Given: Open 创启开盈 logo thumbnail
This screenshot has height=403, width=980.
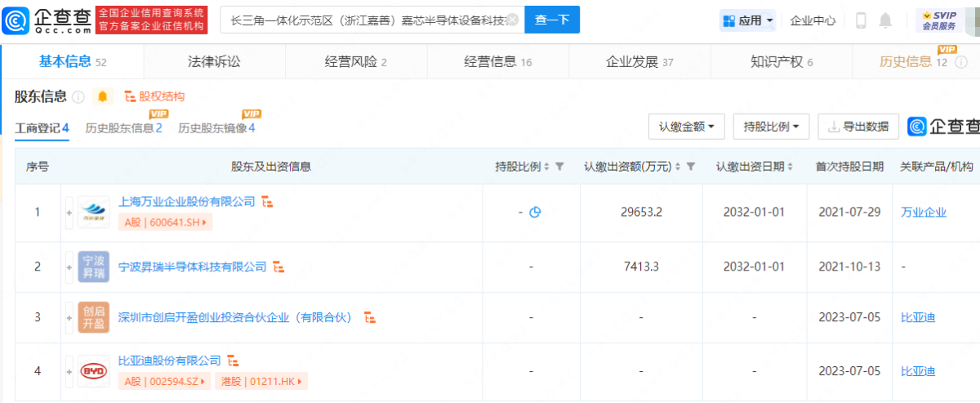Looking at the screenshot, I should pos(93,317).
